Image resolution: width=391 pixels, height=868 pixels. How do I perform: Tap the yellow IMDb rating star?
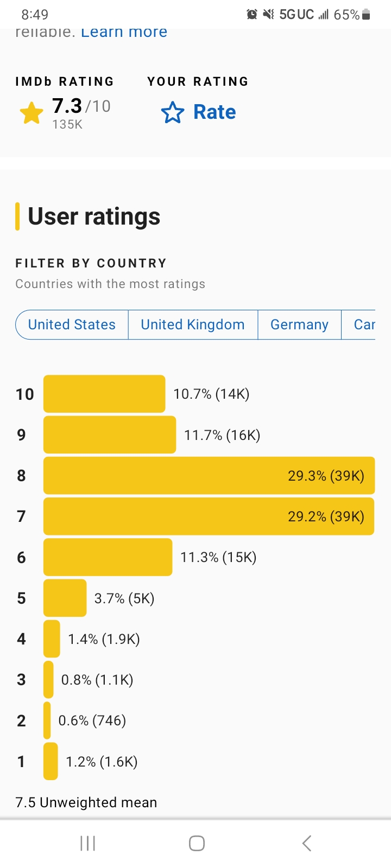coord(31,113)
